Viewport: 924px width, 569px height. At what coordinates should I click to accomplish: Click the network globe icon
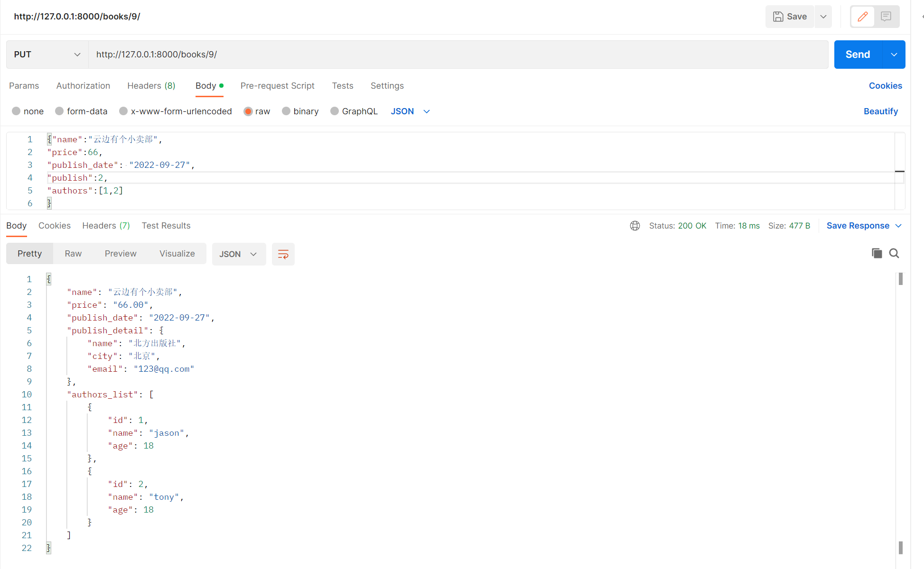[x=635, y=226]
